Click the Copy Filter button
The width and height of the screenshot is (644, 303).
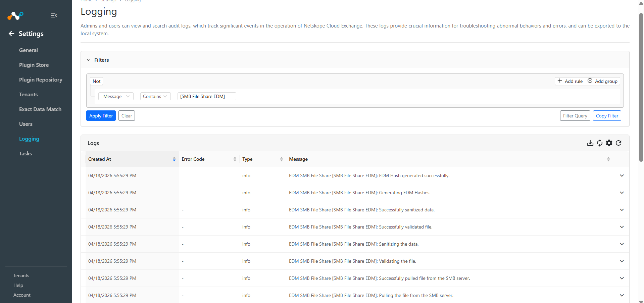[x=607, y=116]
